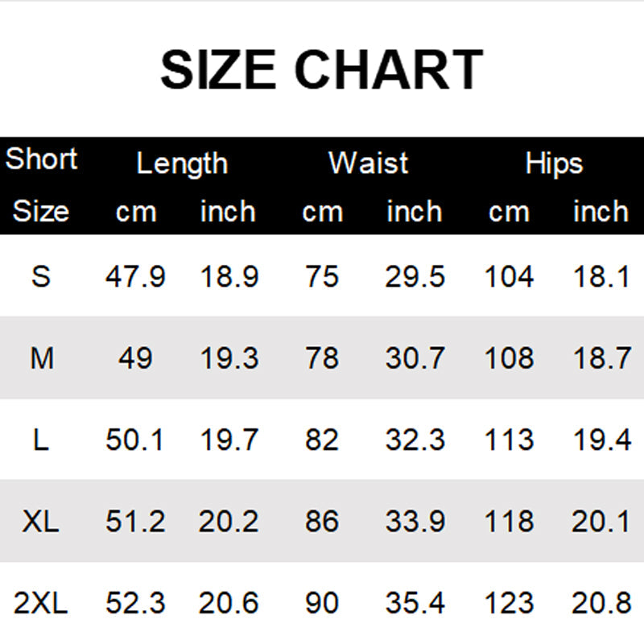Click the 2XL size row label
This screenshot has width=644, height=644.
coord(41,603)
